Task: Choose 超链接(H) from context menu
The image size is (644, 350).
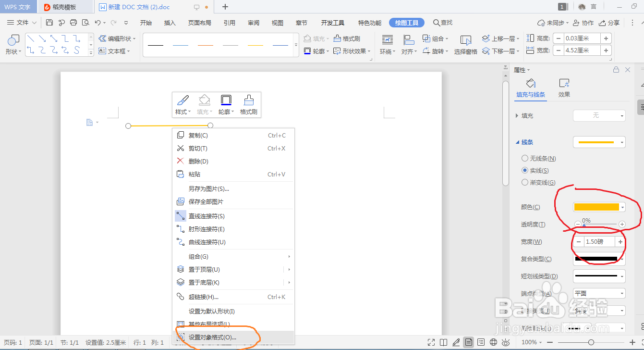Action: (x=233, y=297)
